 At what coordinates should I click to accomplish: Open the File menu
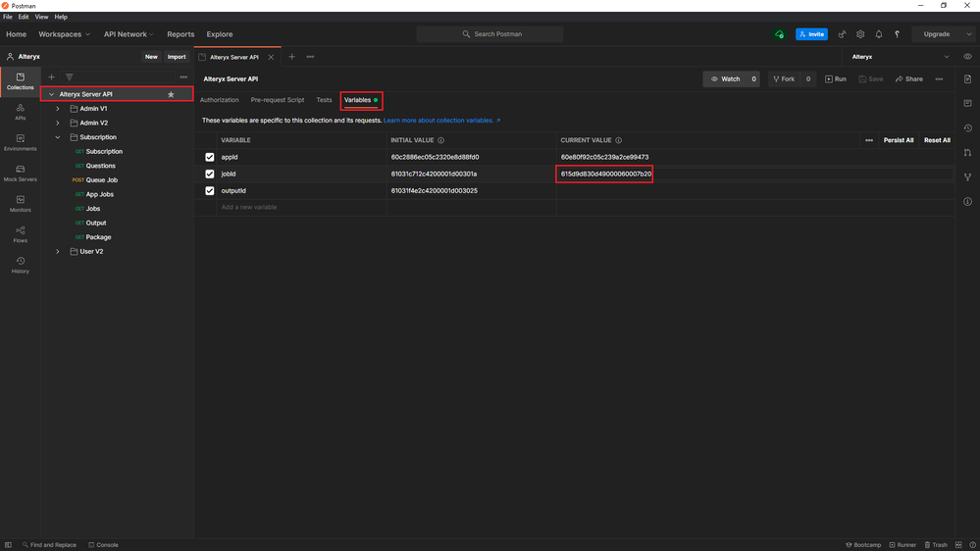[x=8, y=17]
